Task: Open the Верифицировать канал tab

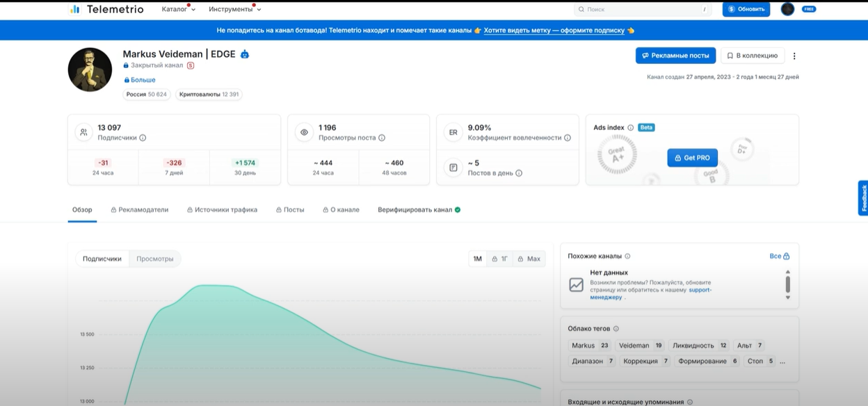Action: coord(419,209)
